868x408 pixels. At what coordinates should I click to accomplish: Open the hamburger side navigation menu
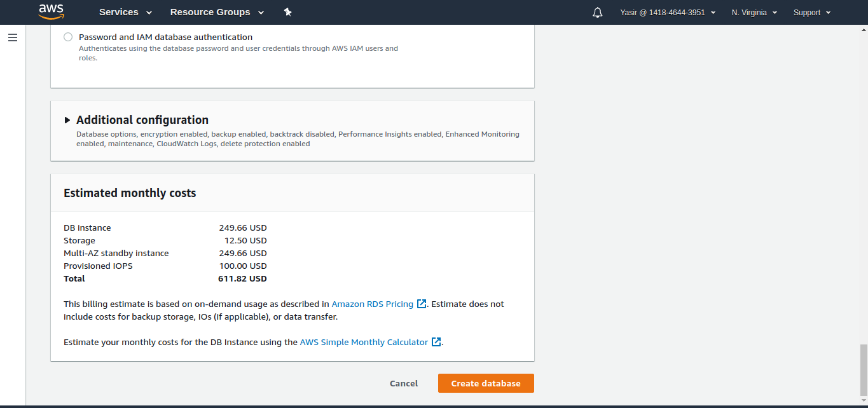(x=13, y=37)
